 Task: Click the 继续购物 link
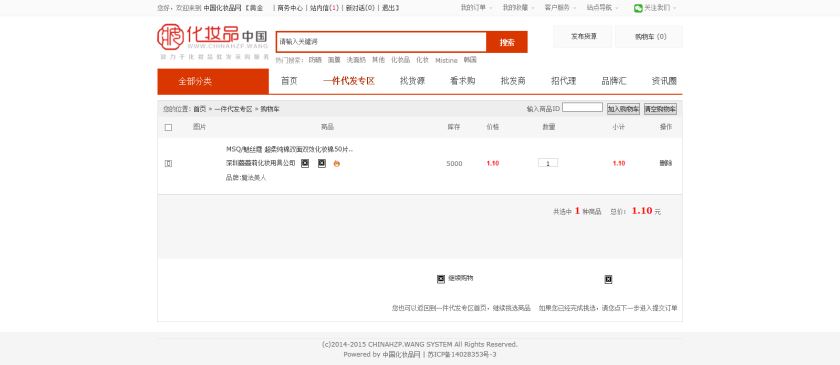coord(461,278)
